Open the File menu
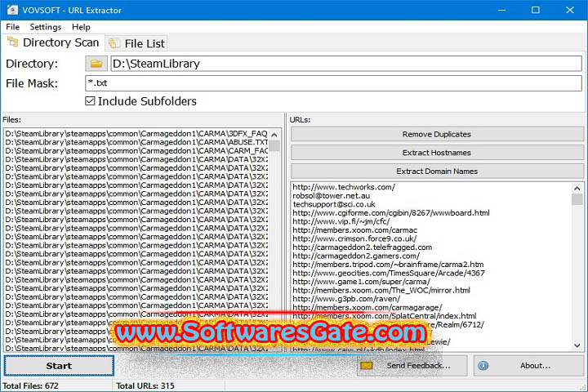The image size is (588, 392). (13, 27)
